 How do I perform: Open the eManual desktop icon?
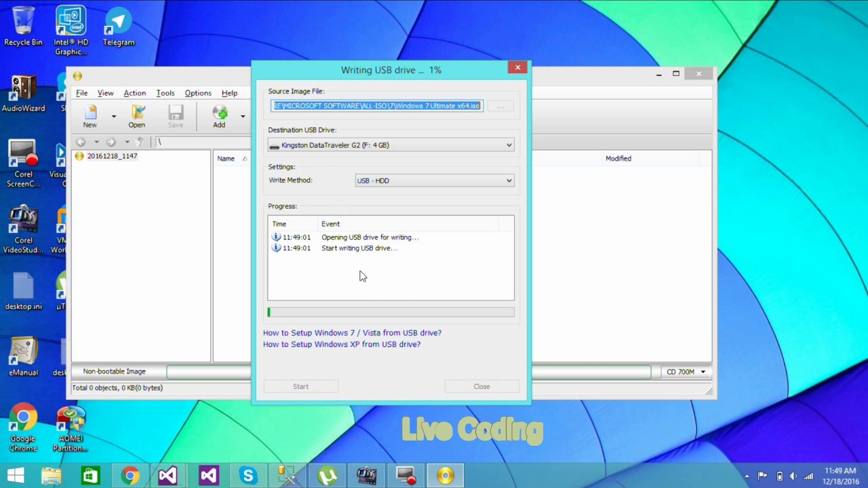tap(23, 357)
